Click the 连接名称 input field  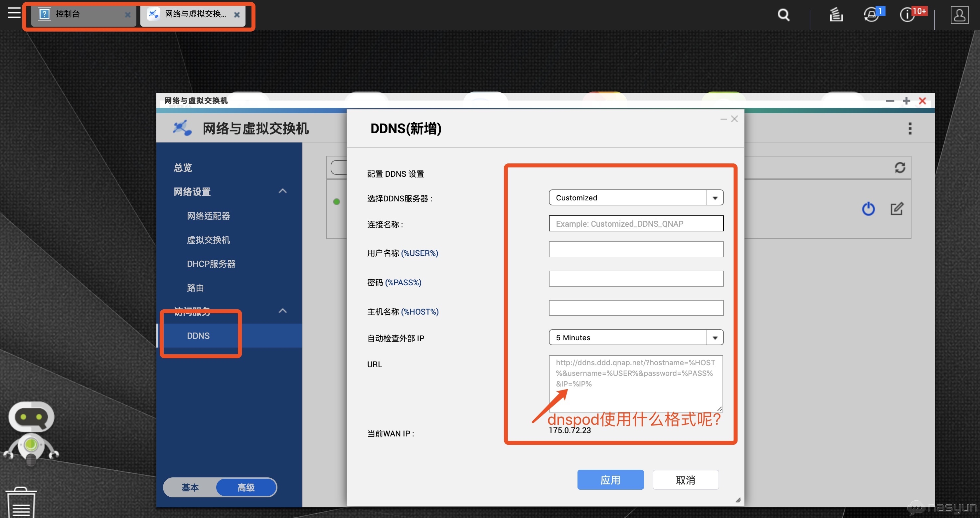pyautogui.click(x=636, y=223)
